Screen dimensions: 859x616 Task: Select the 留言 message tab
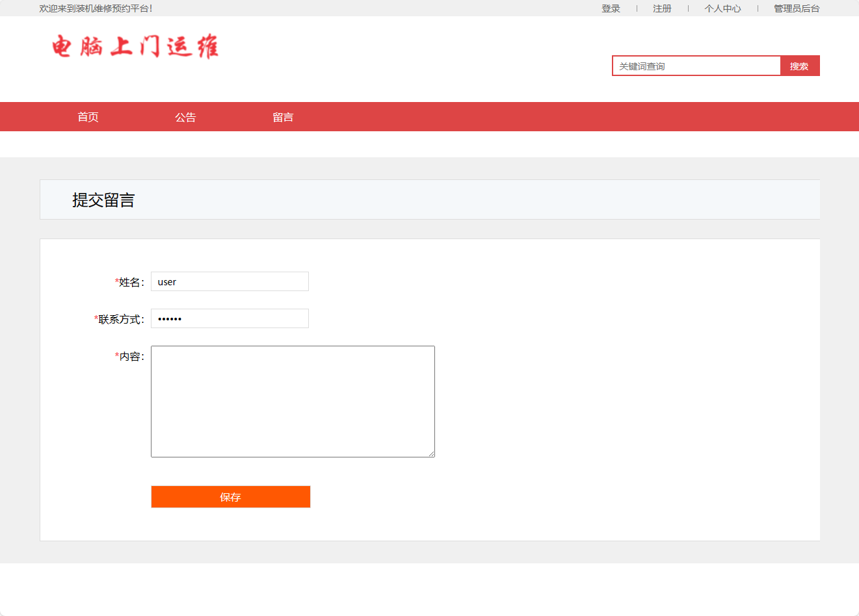[x=283, y=116]
